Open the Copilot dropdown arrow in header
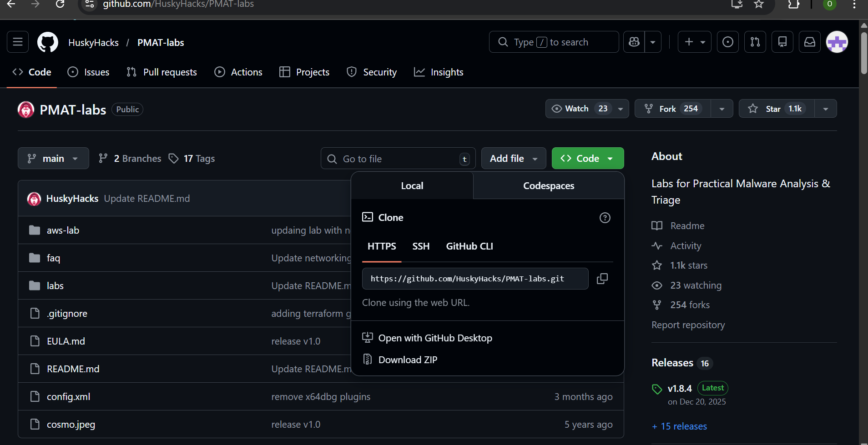Screen dimensions: 868x445 click(x=653, y=42)
